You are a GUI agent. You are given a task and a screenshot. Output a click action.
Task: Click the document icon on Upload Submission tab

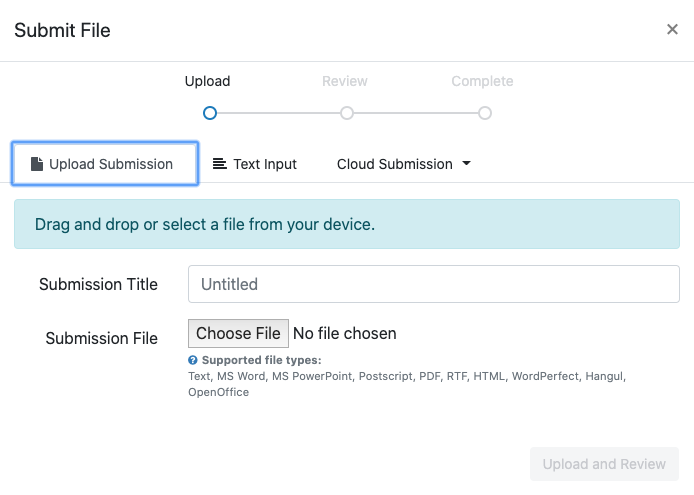click(x=37, y=164)
